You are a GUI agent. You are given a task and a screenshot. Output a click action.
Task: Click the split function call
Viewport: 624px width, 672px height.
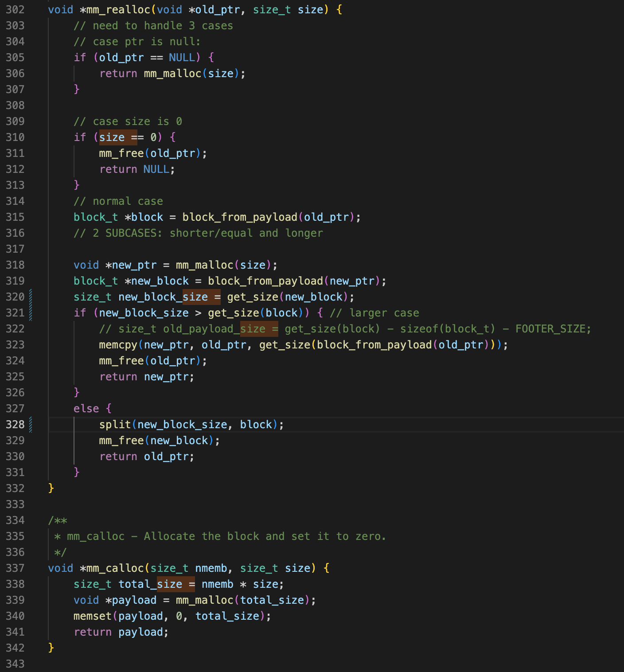[x=115, y=425]
